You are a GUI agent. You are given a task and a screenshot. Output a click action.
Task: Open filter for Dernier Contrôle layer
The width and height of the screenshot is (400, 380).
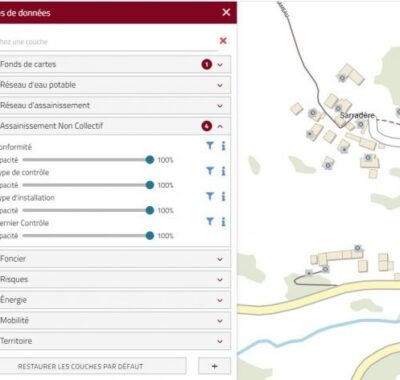click(210, 221)
